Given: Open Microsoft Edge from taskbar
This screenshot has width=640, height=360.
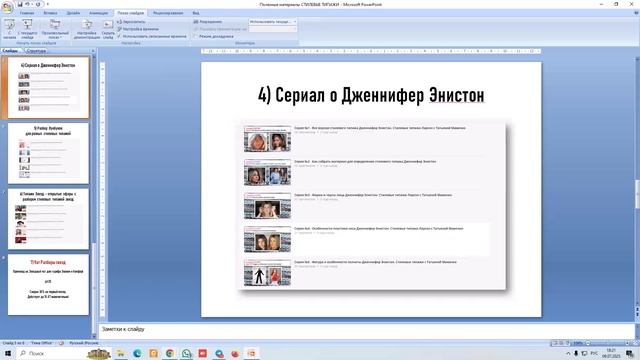Looking at the screenshot, I should 137,353.
